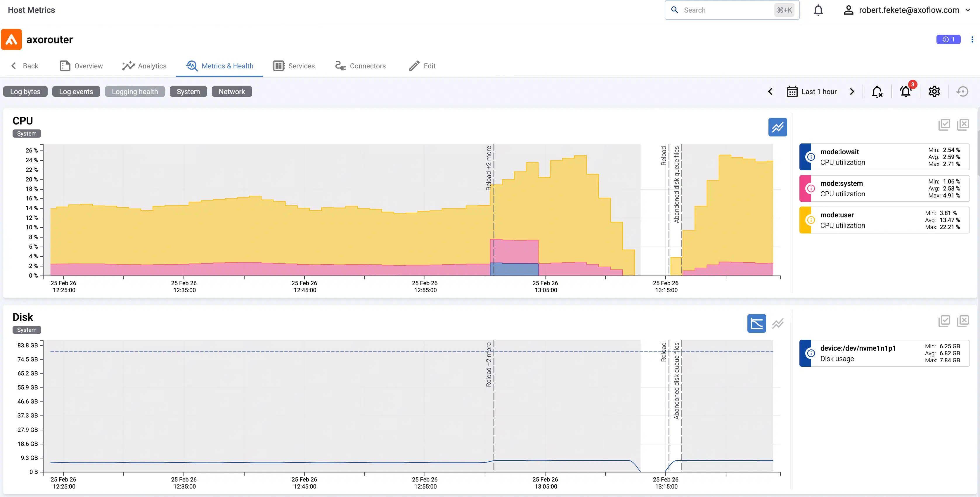
Task: Click the Disk panel System tag
Action: point(27,330)
